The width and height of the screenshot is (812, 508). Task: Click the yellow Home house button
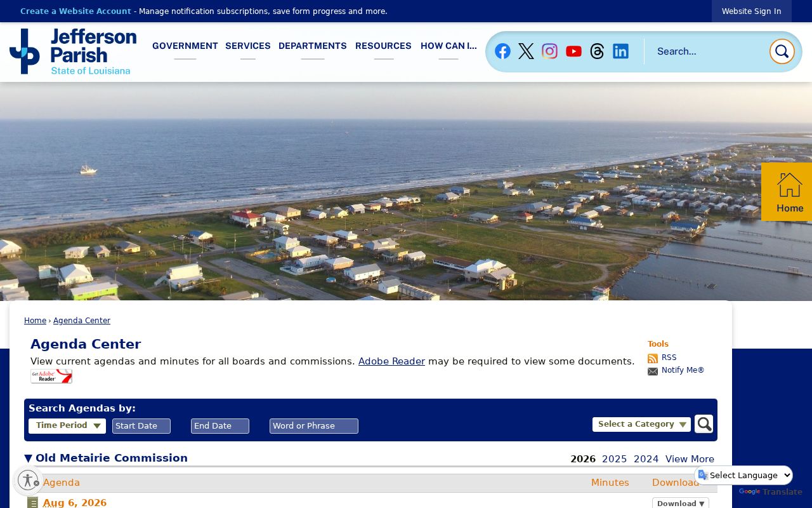pyautogui.click(x=787, y=192)
